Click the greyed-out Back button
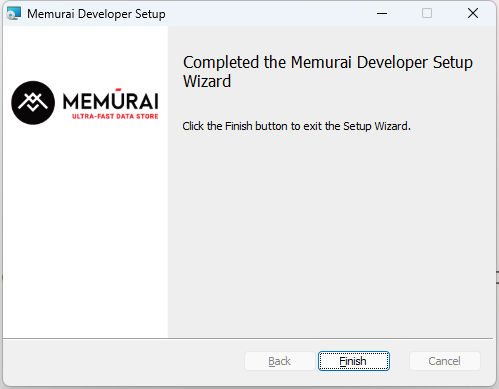Screen dimensions: 499x389 (x=280, y=361)
